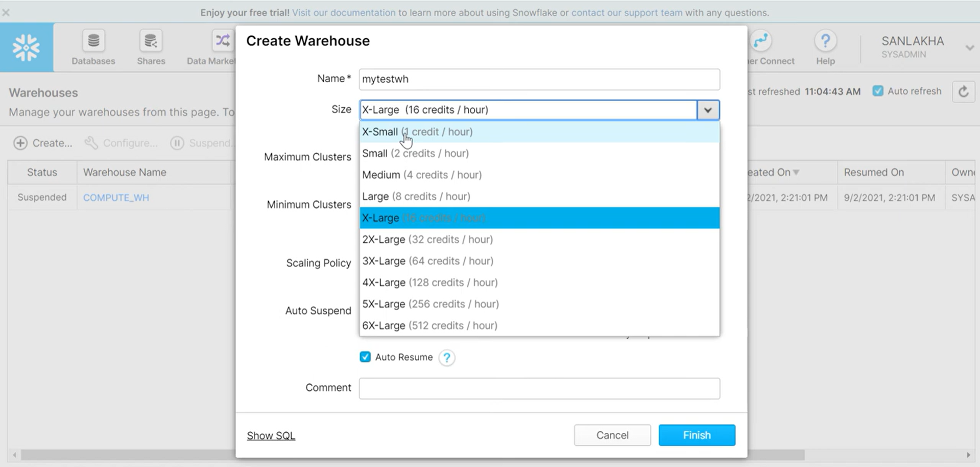Viewport: 980px width, 467px height.
Task: Sort by the Created On column arrow
Action: [x=796, y=173]
